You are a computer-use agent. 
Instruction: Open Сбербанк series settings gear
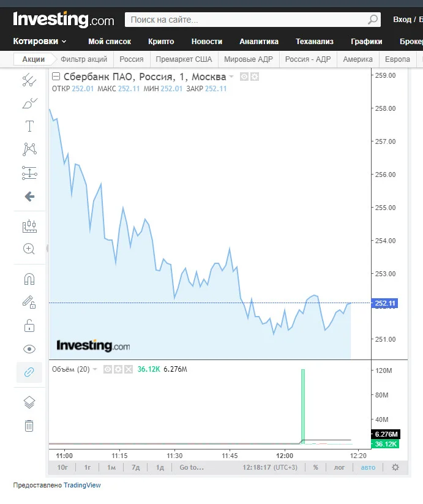pyautogui.click(x=255, y=77)
